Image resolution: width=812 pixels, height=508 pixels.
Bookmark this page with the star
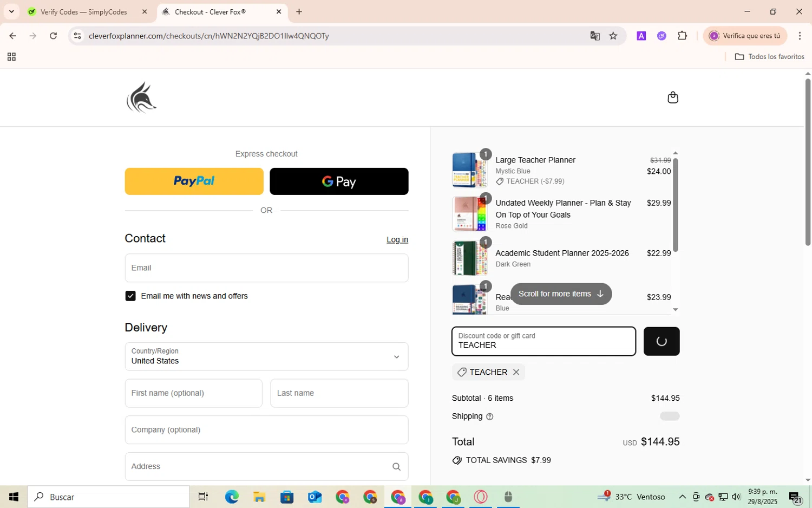pos(613,36)
